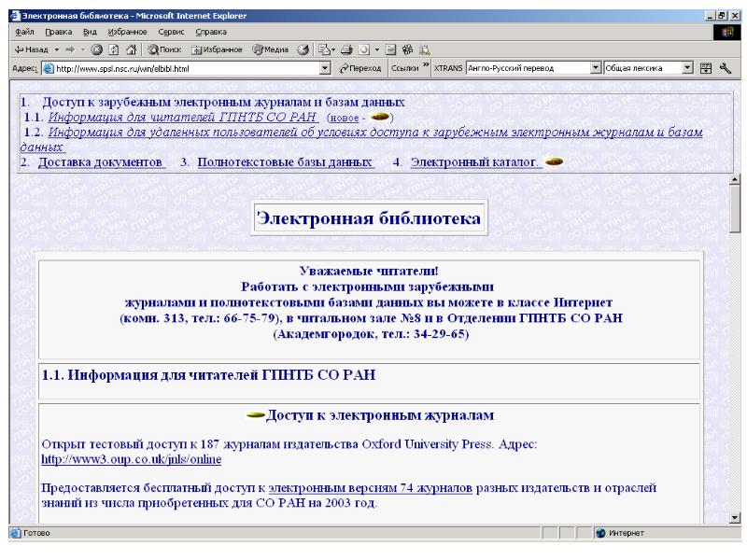Open the Англо-Русский перевод direction dropdown
This screenshot has height=560, width=747.
pyautogui.click(x=596, y=67)
